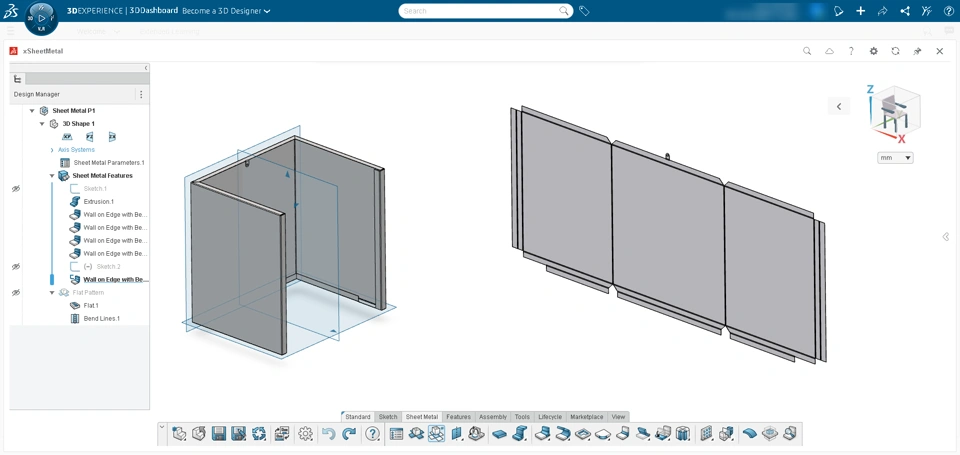
Task: Open Sheet Metal Parameters toolbar icon
Action: click(396, 434)
